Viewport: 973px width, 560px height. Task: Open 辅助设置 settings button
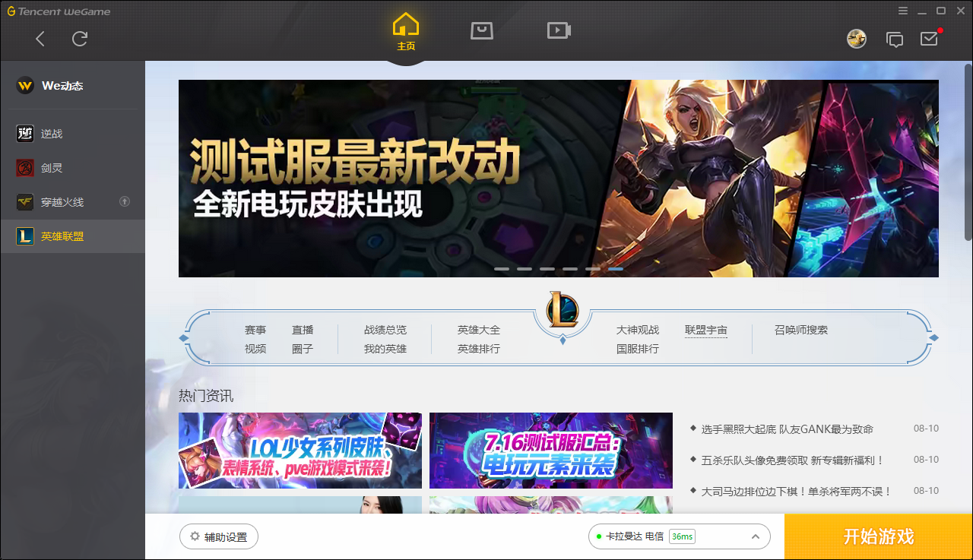219,536
